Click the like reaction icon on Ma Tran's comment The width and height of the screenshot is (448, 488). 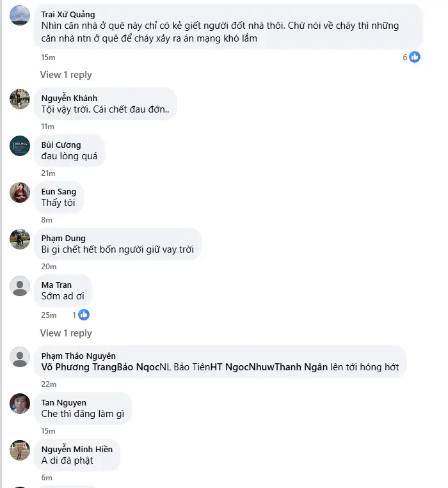tap(83, 315)
